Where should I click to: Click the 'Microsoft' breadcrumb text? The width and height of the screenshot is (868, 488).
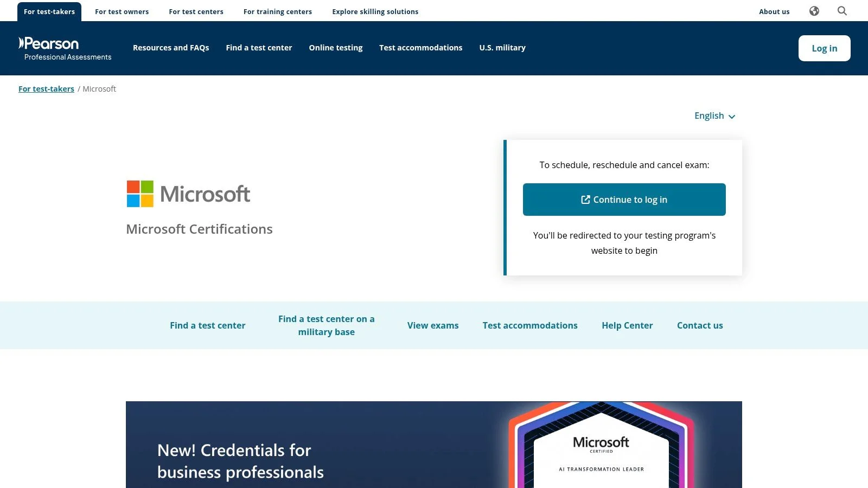(x=99, y=89)
